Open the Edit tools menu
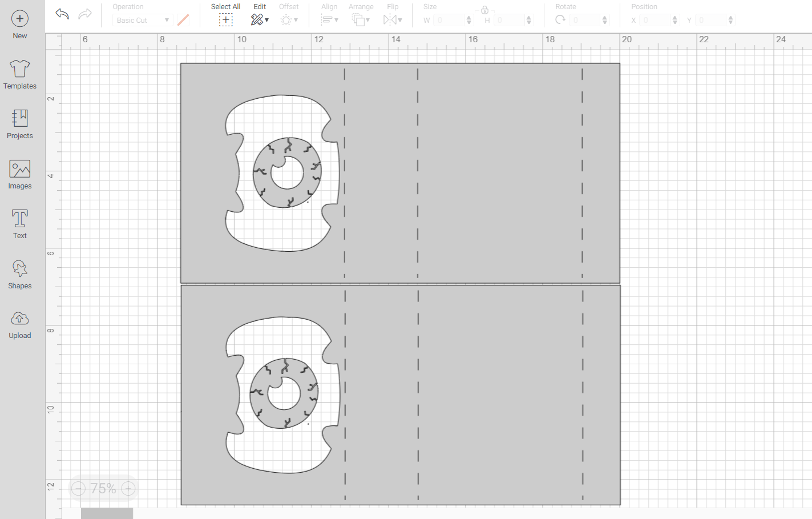The height and width of the screenshot is (519, 812). click(x=260, y=19)
